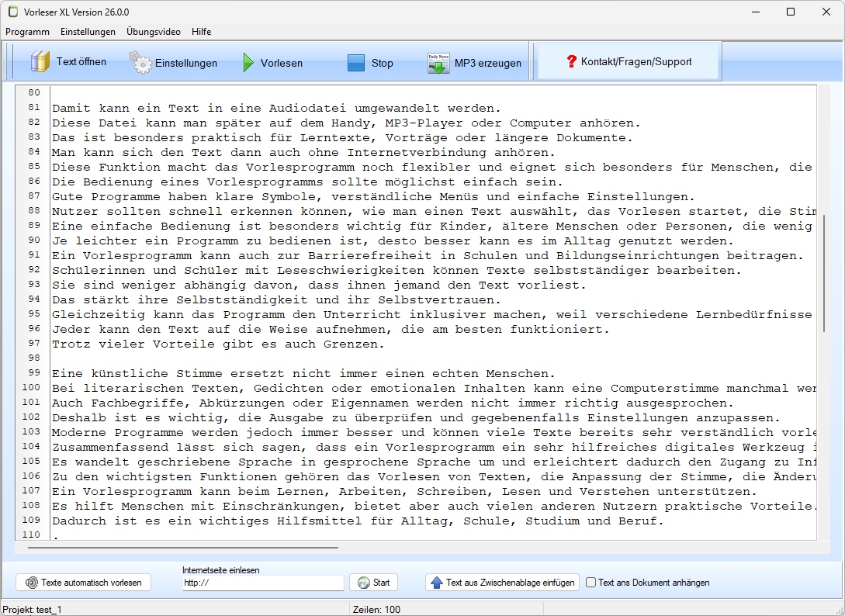Click line 83 about Lerntexte, Vorträge
This screenshot has width=845, height=616.
click(x=343, y=138)
